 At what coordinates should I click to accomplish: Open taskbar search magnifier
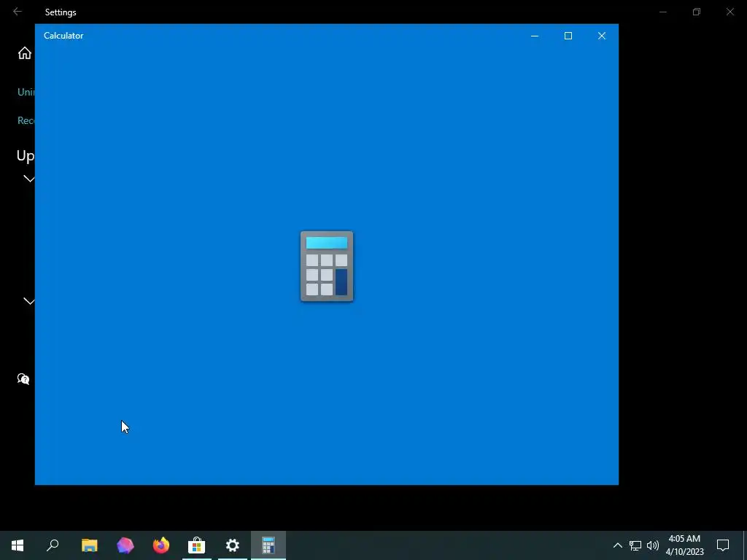point(53,545)
